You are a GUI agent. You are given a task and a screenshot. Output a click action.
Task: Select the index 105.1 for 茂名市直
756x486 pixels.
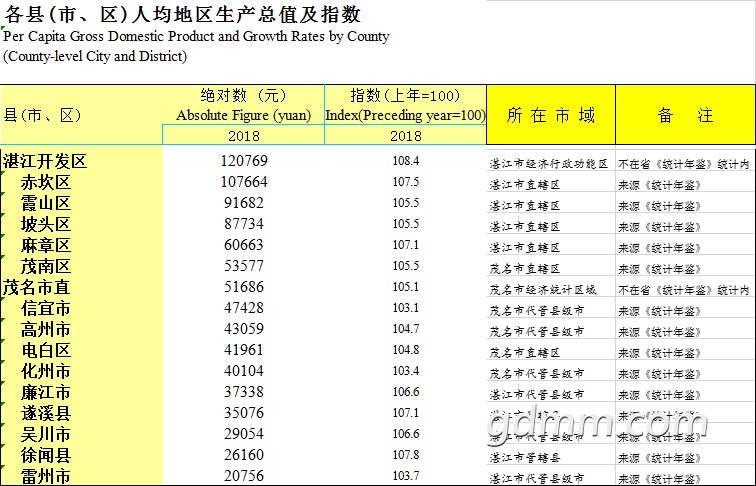[406, 287]
